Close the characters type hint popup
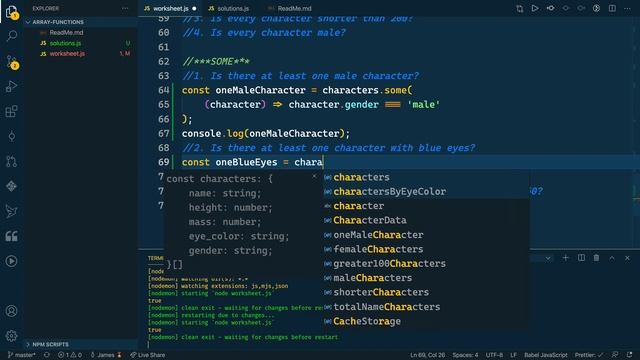Screen dimensions: 640x360 click(x=314, y=176)
